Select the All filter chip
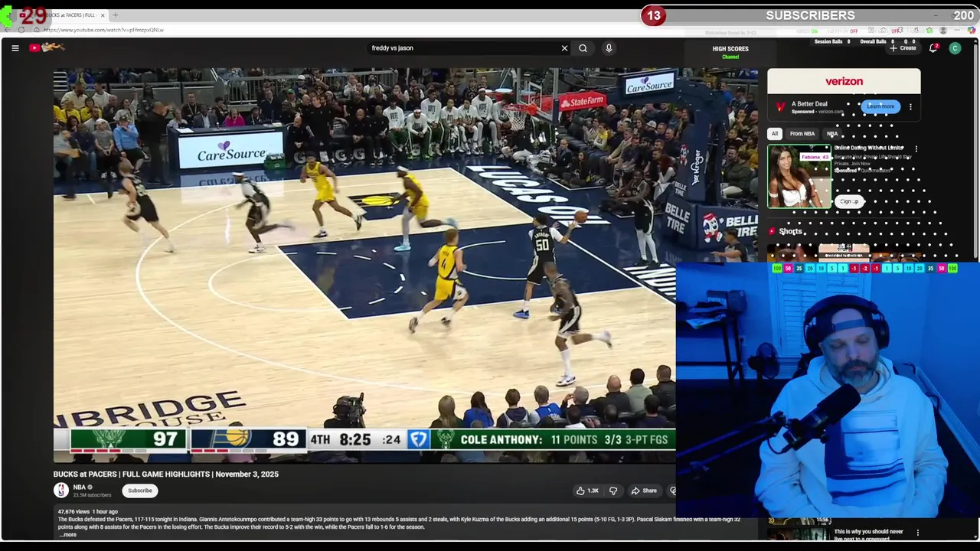 point(774,134)
